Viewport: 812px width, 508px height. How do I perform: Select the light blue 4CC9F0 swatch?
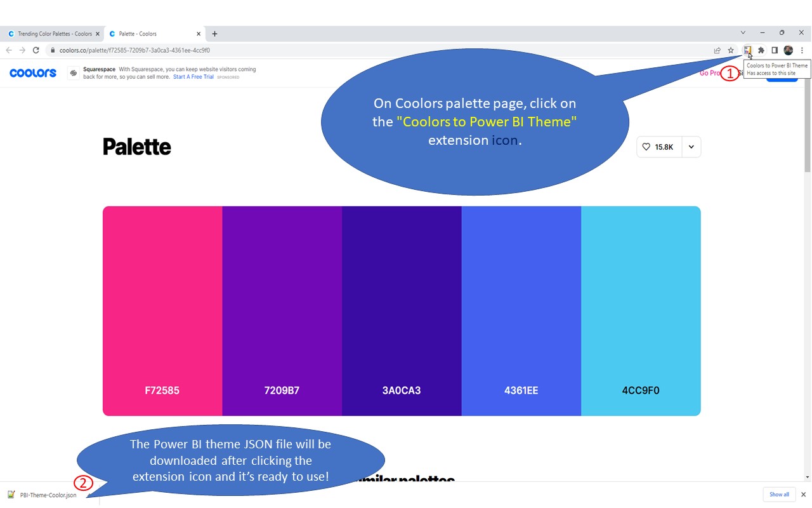tap(641, 311)
